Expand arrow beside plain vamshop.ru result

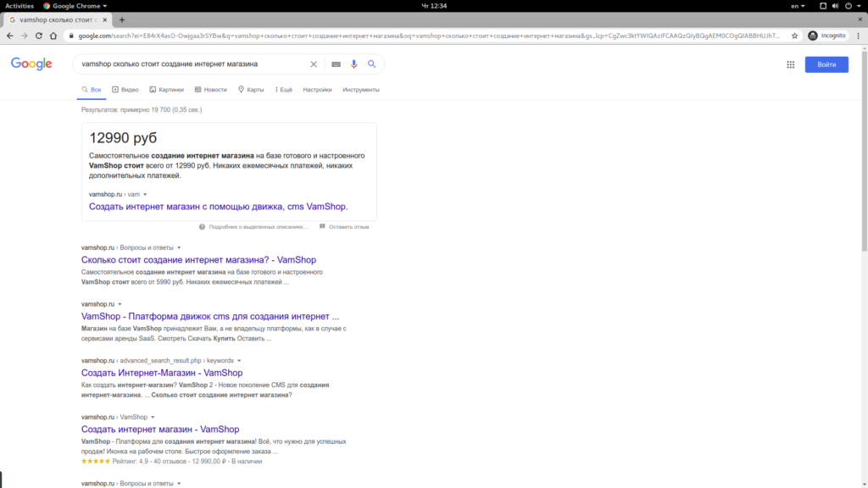coord(120,304)
